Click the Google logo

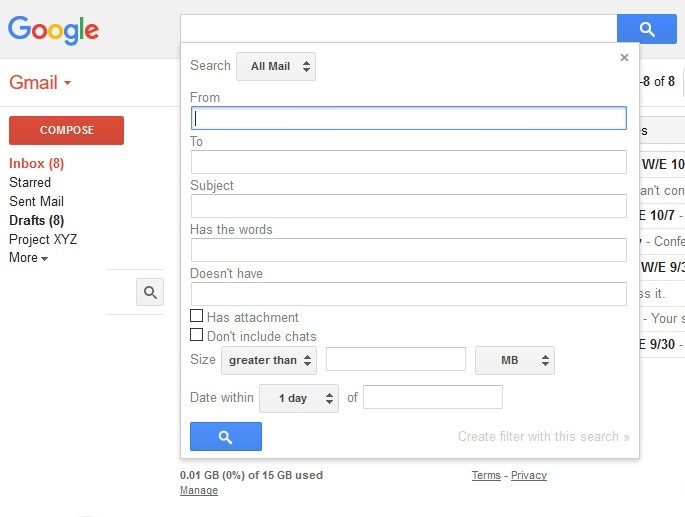click(53, 30)
